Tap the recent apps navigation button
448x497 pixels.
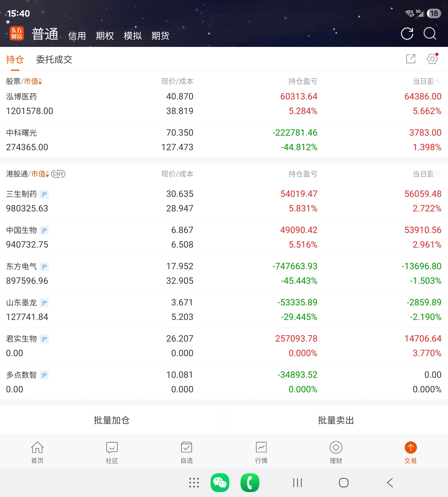298,482
